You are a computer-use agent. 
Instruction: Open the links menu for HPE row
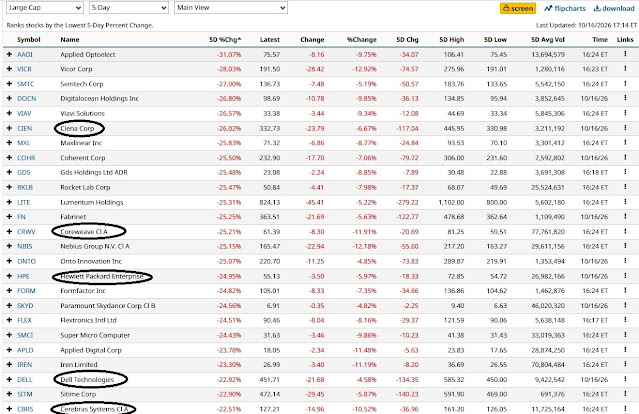point(625,276)
